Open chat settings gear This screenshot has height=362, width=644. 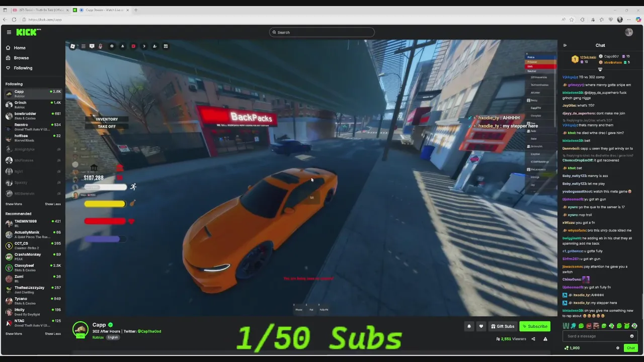tap(618, 348)
